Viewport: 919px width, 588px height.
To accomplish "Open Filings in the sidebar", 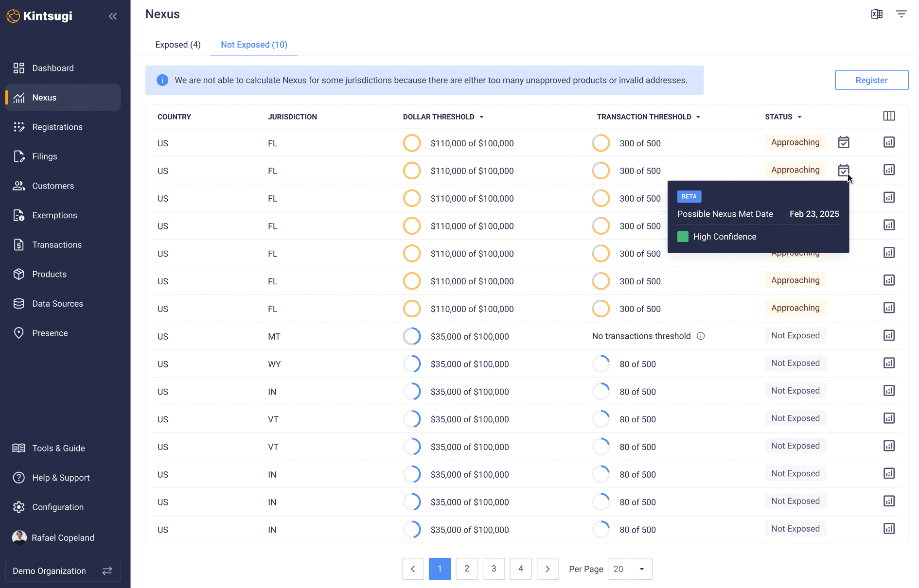I will coord(63,156).
